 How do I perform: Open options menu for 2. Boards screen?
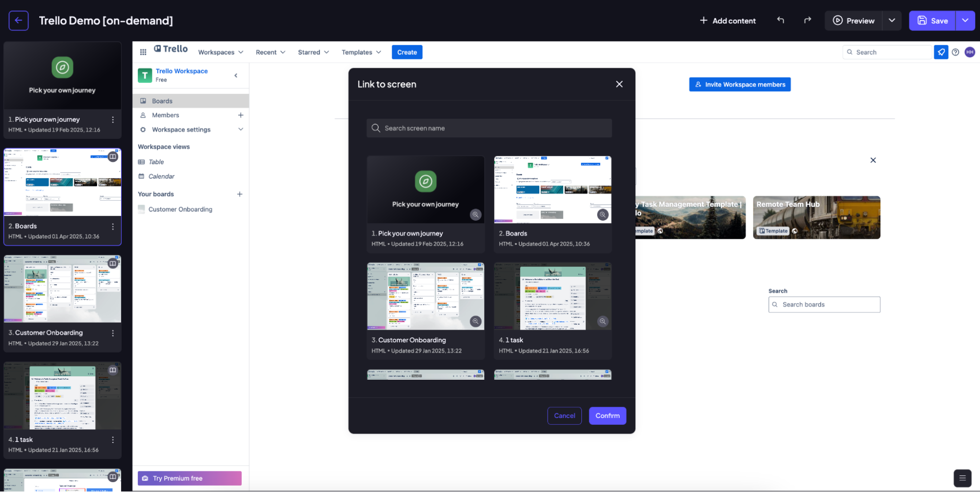pos(113,227)
